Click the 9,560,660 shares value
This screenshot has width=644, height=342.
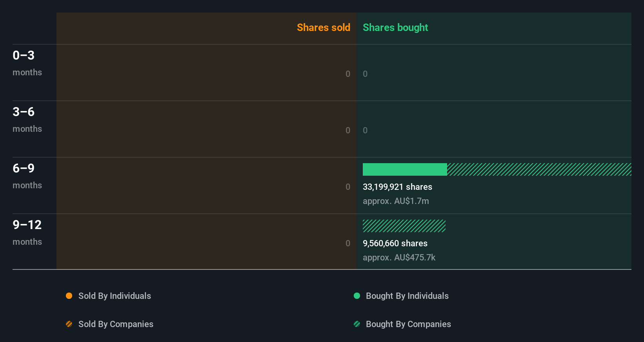click(x=395, y=244)
